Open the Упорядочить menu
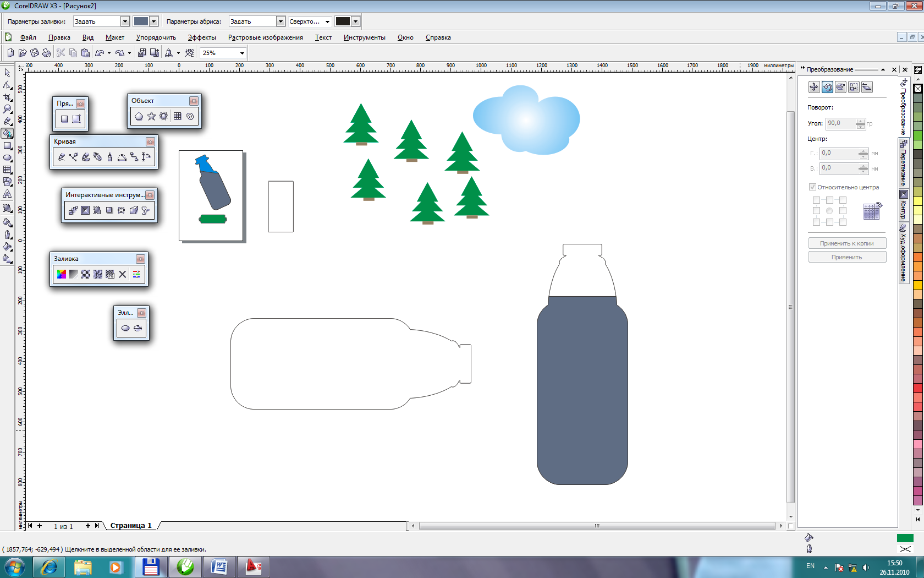 coord(156,37)
